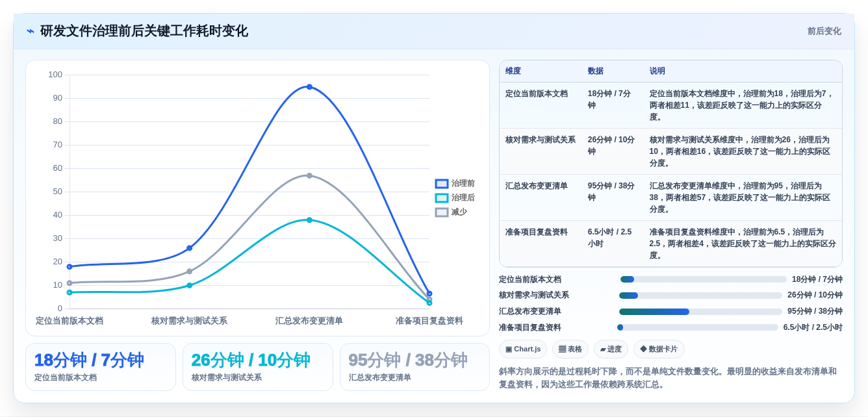Toggle the 治理后 legend series

pyautogui.click(x=455, y=198)
